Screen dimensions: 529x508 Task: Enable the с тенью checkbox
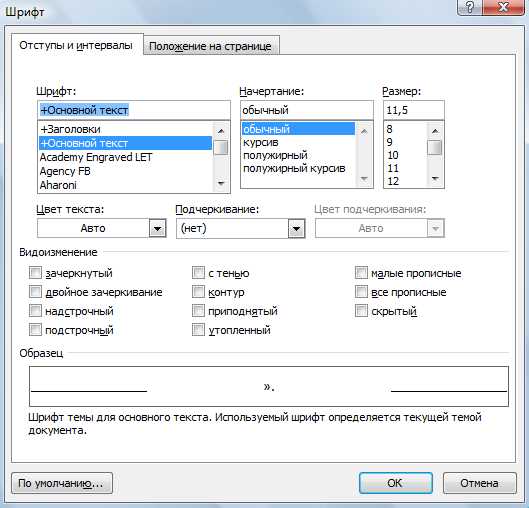[198, 273]
